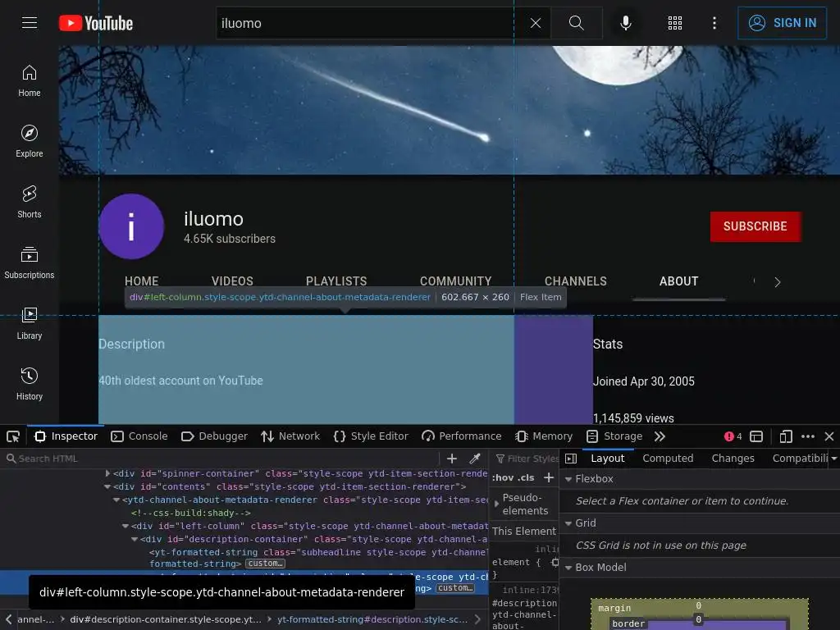Select iframe picker icon in devtools toolbar
Screen dimensions: 840x630
[x=756, y=436]
